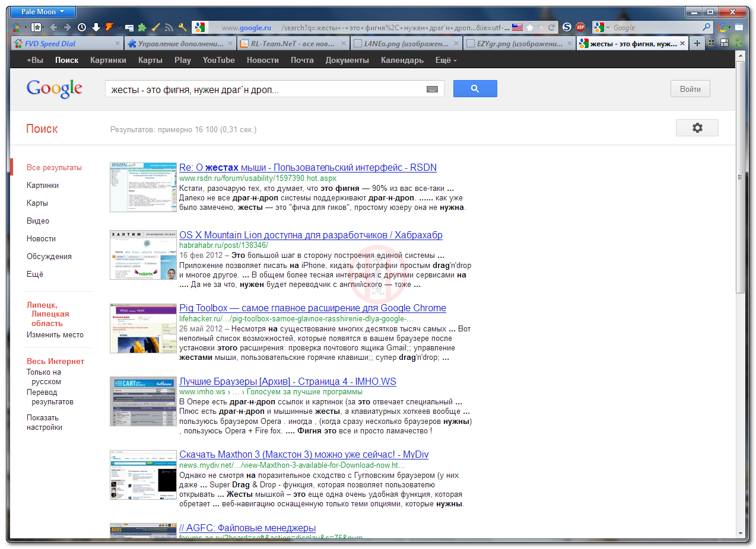Click the wrench tools toolbar icon

(183, 27)
